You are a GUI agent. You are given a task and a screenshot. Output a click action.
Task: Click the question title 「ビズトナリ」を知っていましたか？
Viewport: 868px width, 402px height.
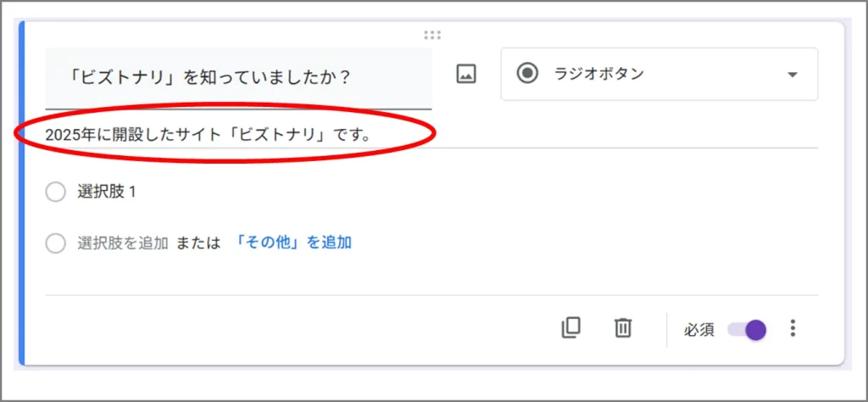tap(212, 77)
